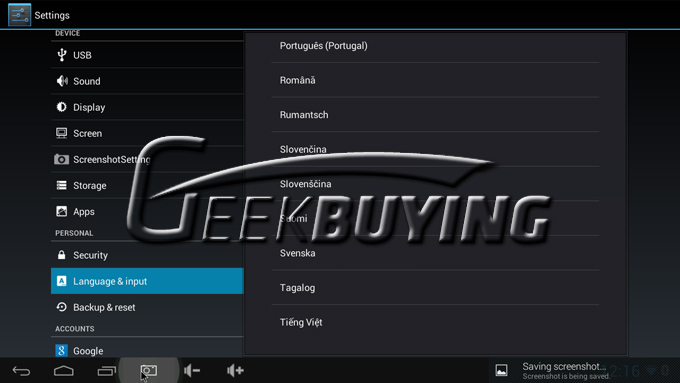
Task: Tap the Home navigation button
Action: coord(64,371)
